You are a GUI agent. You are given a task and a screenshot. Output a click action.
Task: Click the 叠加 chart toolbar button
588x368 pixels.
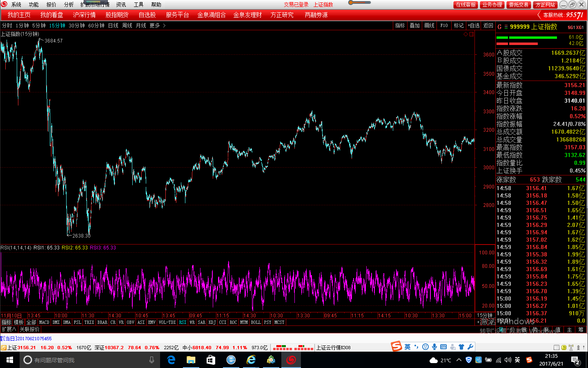415,25
